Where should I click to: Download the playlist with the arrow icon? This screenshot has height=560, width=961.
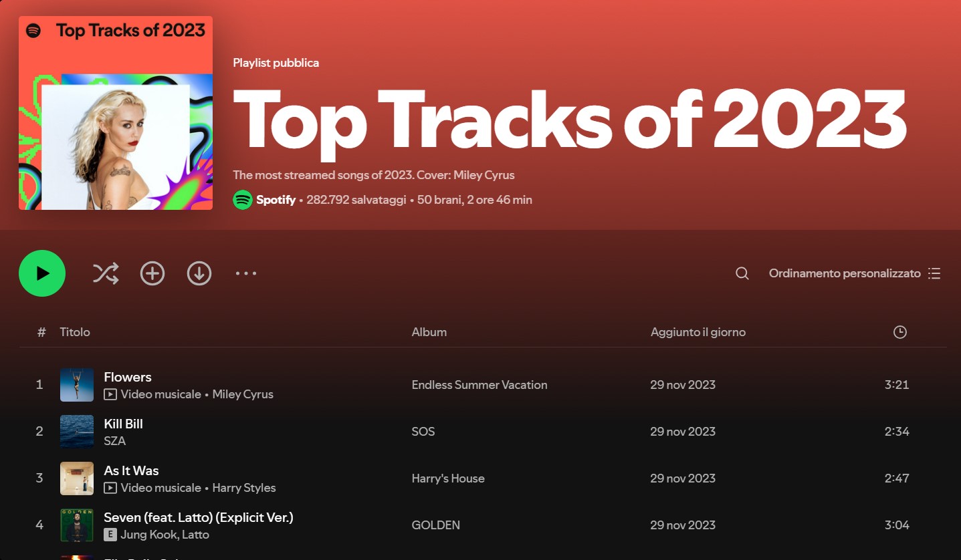coord(199,273)
